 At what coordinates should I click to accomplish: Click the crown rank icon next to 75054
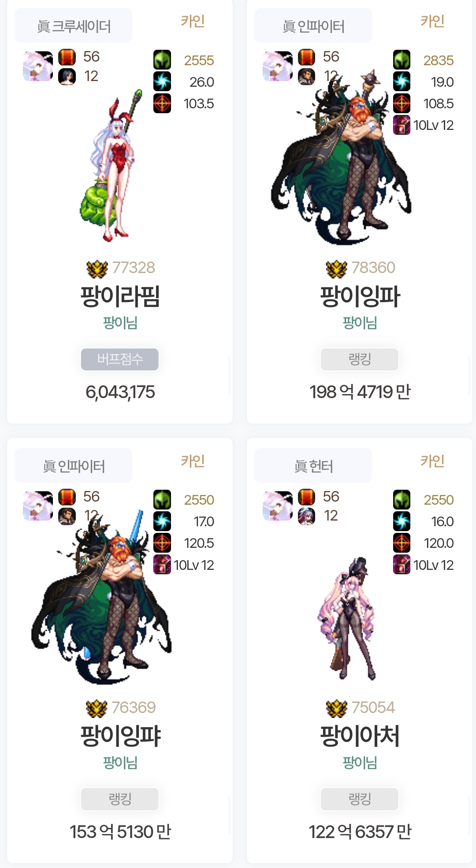pos(337,709)
